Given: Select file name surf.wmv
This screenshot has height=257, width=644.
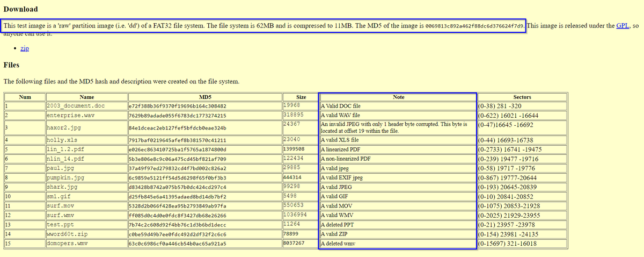Looking at the screenshot, I should tap(60, 216).
